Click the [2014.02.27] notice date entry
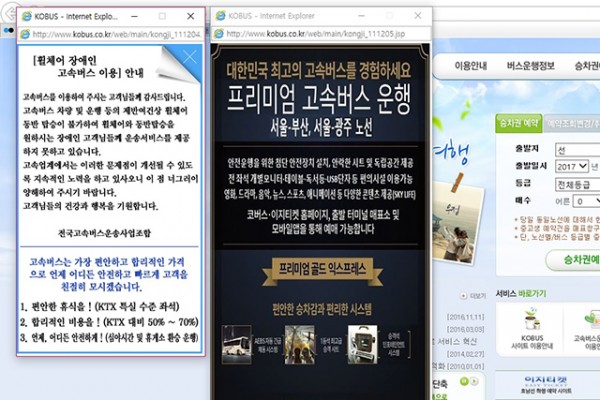This screenshot has height=400, width=600. pyautogui.click(x=465, y=354)
